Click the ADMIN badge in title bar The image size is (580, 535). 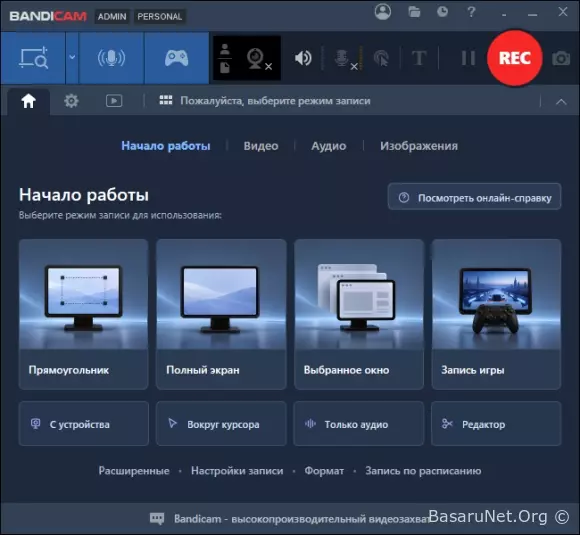112,16
